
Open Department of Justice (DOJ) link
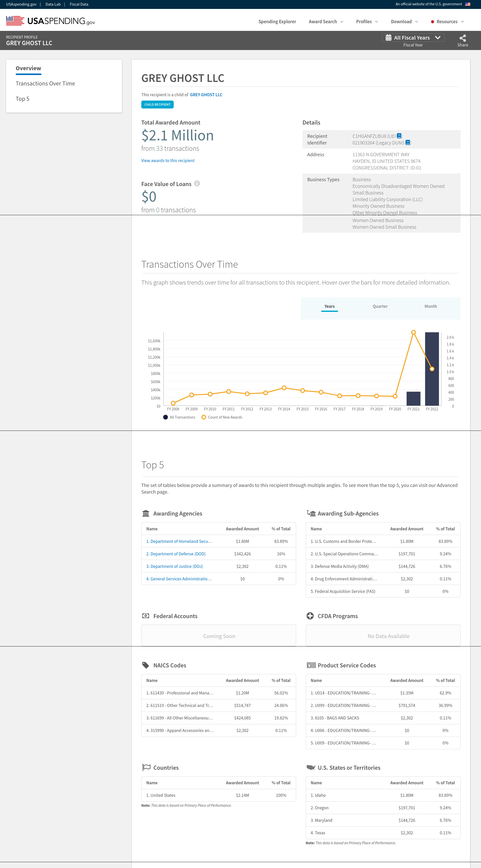point(174,566)
